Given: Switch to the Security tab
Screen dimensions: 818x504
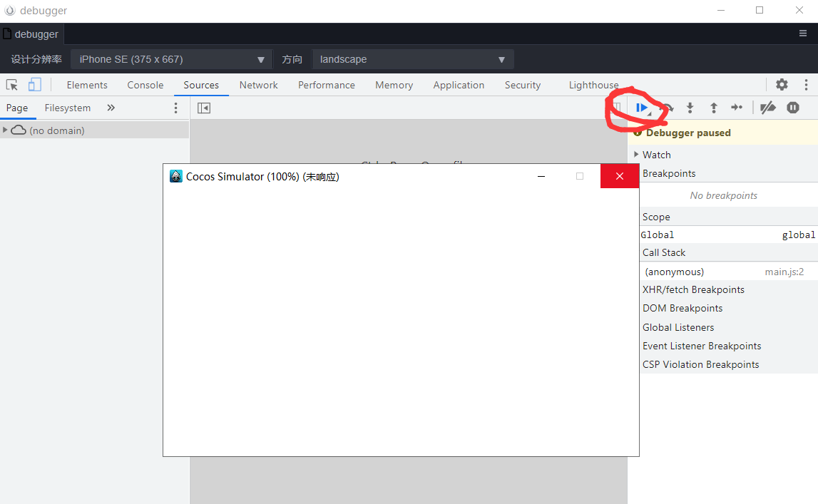Looking at the screenshot, I should [x=522, y=85].
